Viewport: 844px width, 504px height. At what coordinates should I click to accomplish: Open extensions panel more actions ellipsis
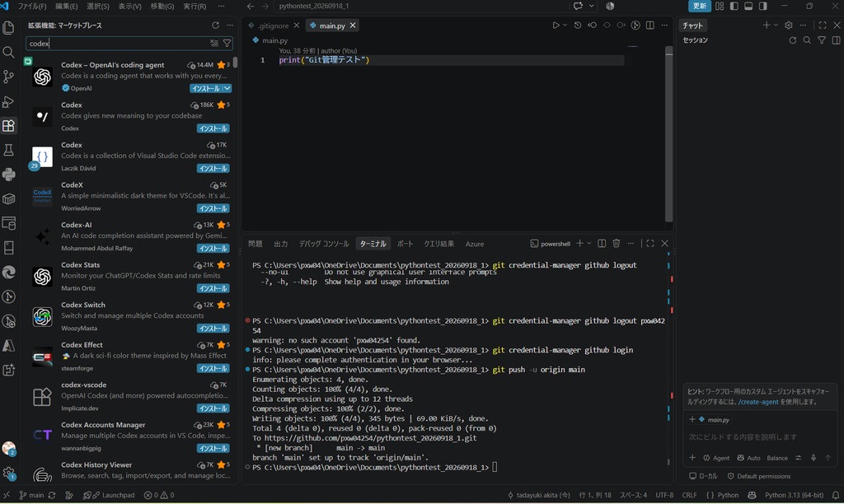[x=230, y=26]
